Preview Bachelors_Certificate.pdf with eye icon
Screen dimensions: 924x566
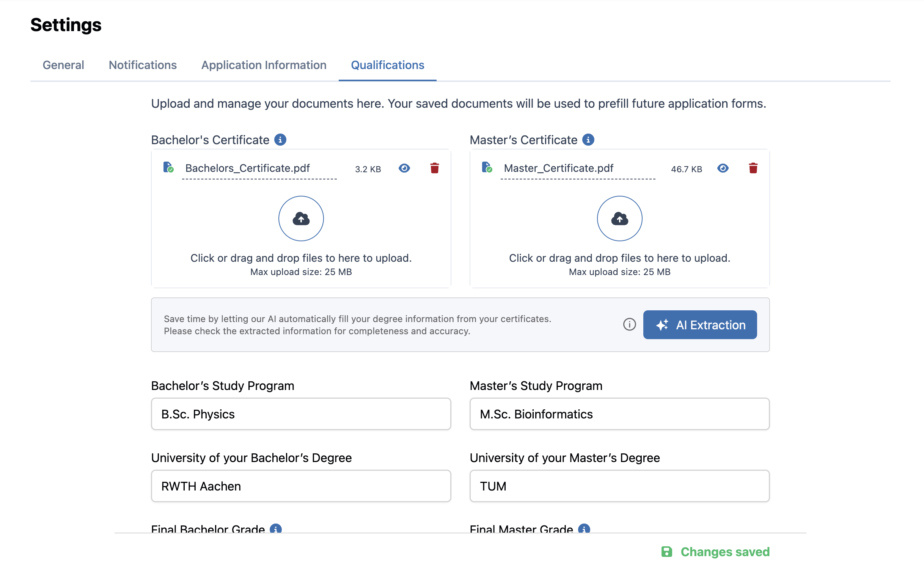[404, 168]
